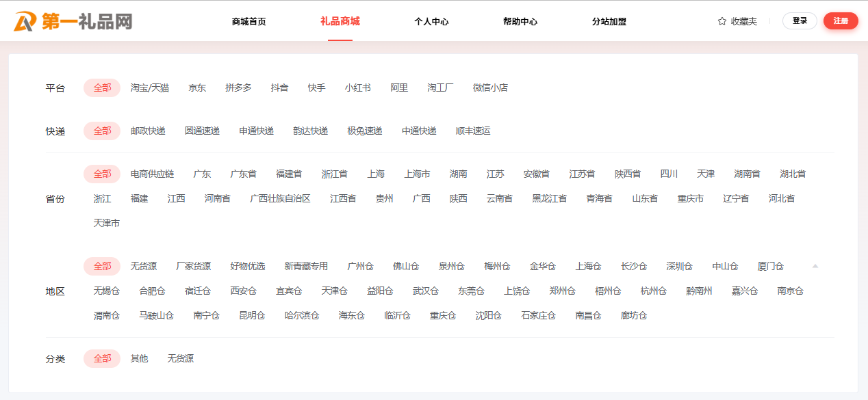Filter province by 电商供应链
The image size is (868, 400).
(x=152, y=174)
